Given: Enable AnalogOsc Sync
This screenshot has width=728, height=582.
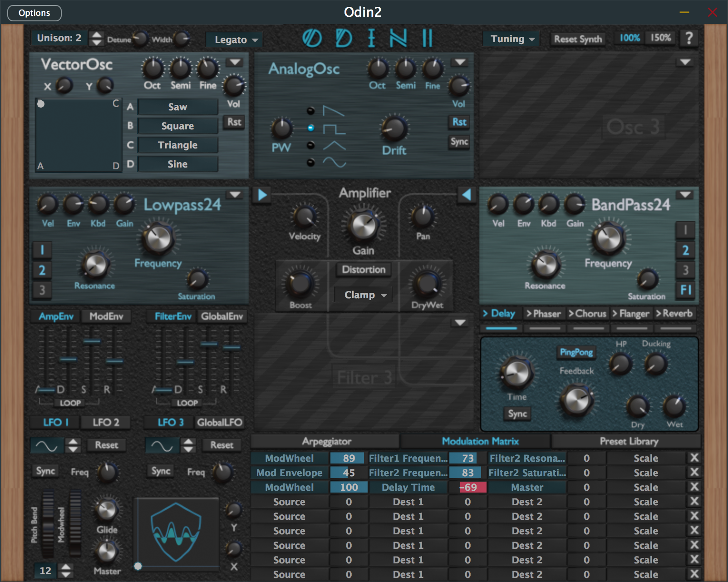Looking at the screenshot, I should point(459,142).
